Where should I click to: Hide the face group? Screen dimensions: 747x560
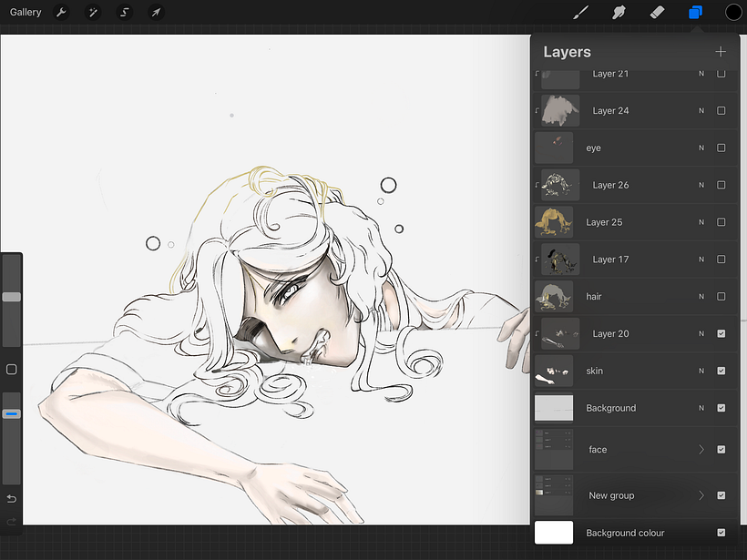[721, 449]
